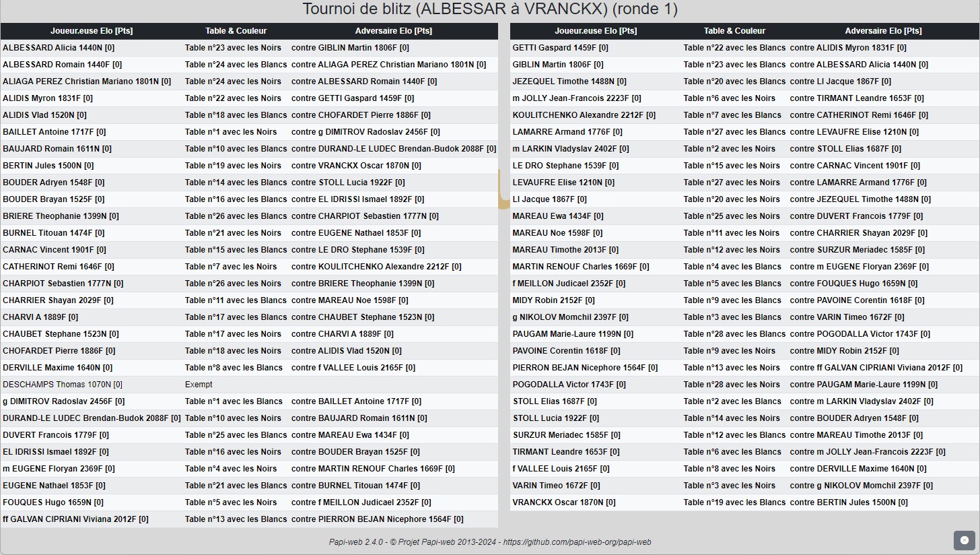Select player cell 'GETTI Gaspard 1459F [0]'
This screenshot has height=555, width=980.
(561, 48)
